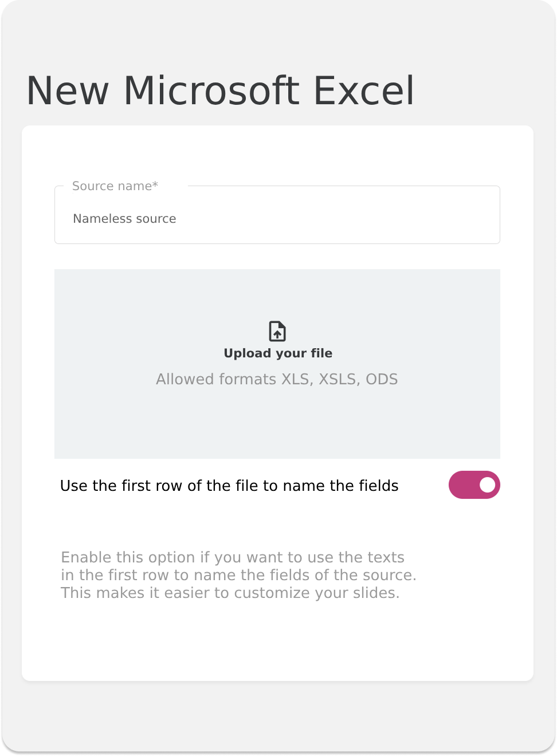Click the white knob of the toggle switch
This screenshot has width=557, height=756.
(x=487, y=485)
